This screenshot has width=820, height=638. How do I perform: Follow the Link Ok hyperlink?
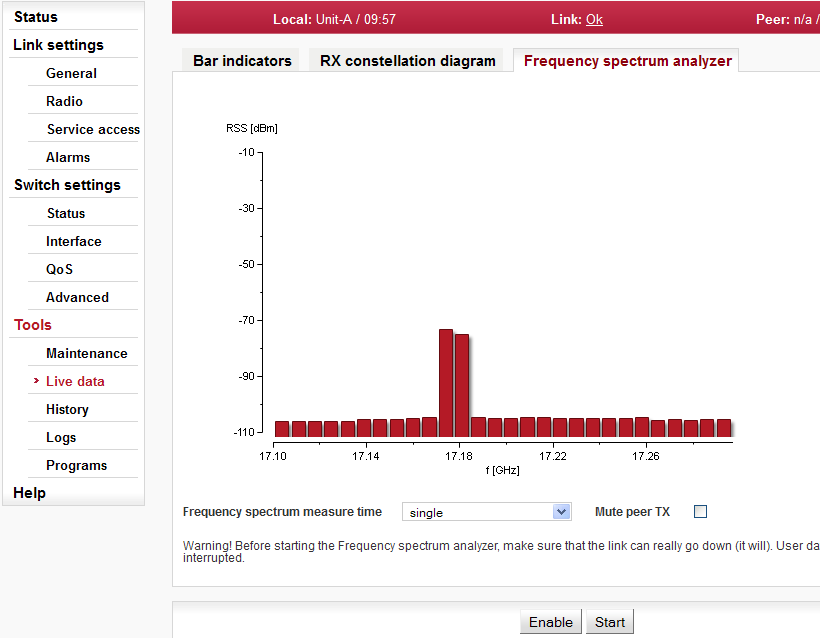594,19
